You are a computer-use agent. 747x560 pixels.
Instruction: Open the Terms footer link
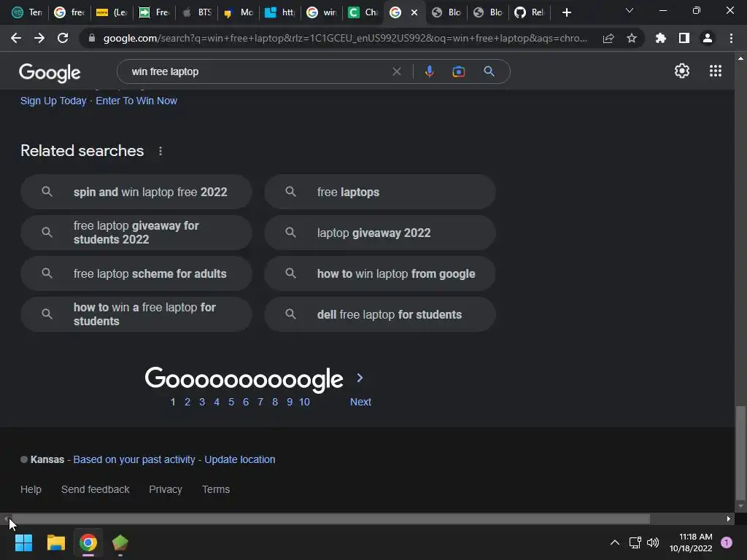point(216,489)
